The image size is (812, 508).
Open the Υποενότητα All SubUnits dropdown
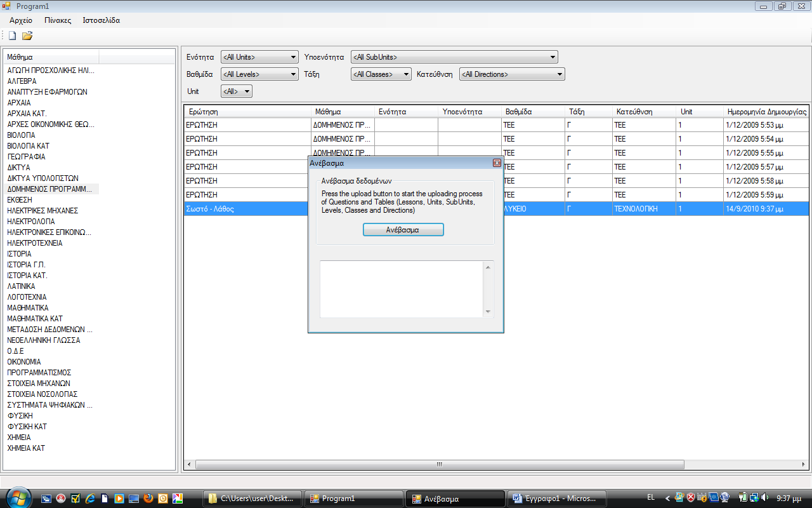point(454,57)
